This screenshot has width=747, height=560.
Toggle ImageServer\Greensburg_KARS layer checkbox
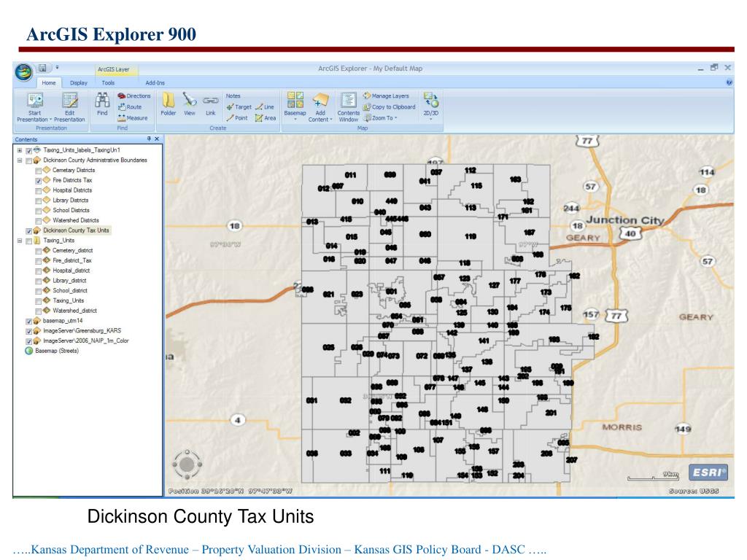(29, 332)
